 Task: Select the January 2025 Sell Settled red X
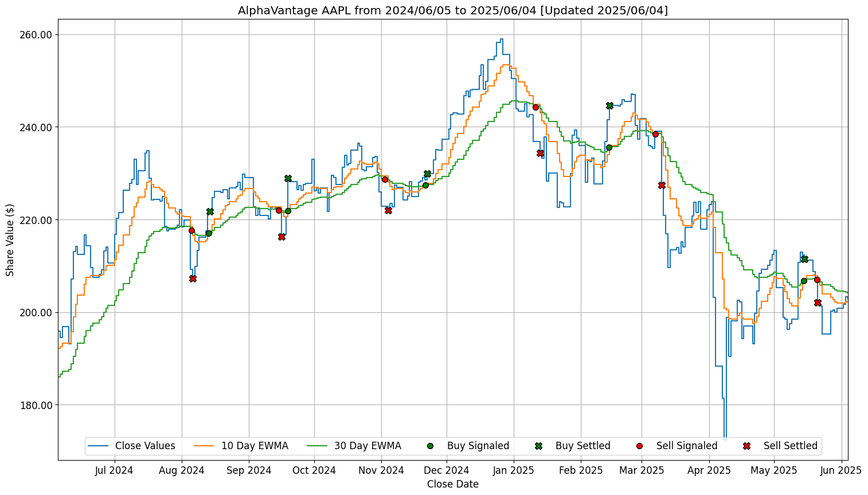(x=540, y=153)
